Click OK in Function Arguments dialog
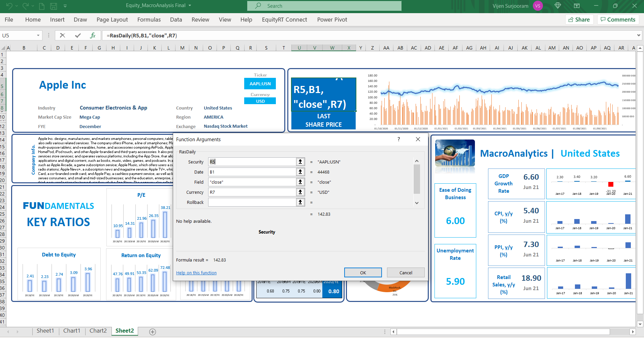This screenshot has height=338, width=644. [x=363, y=273]
